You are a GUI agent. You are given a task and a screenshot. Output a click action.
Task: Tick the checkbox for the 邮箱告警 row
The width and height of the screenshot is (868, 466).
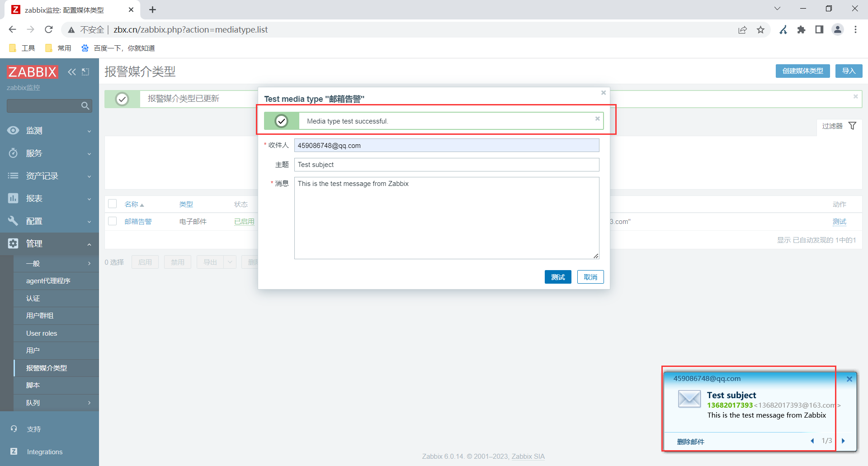coord(113,221)
